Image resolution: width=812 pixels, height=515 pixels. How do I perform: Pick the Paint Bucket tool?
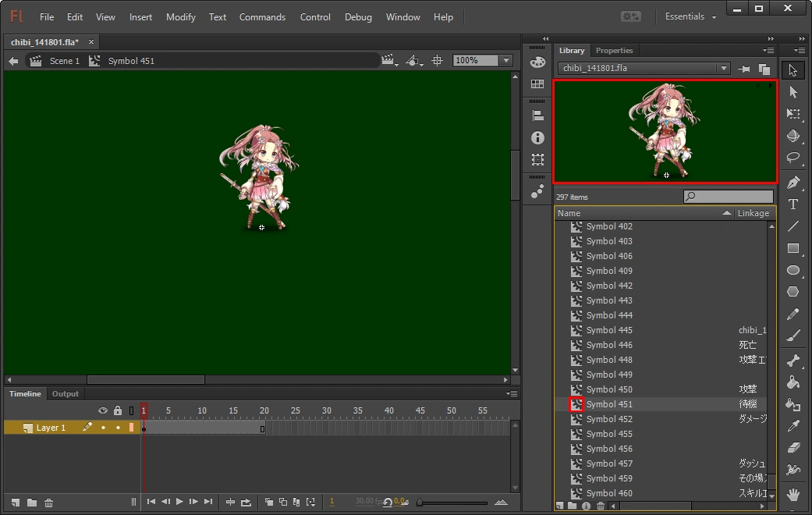click(793, 382)
